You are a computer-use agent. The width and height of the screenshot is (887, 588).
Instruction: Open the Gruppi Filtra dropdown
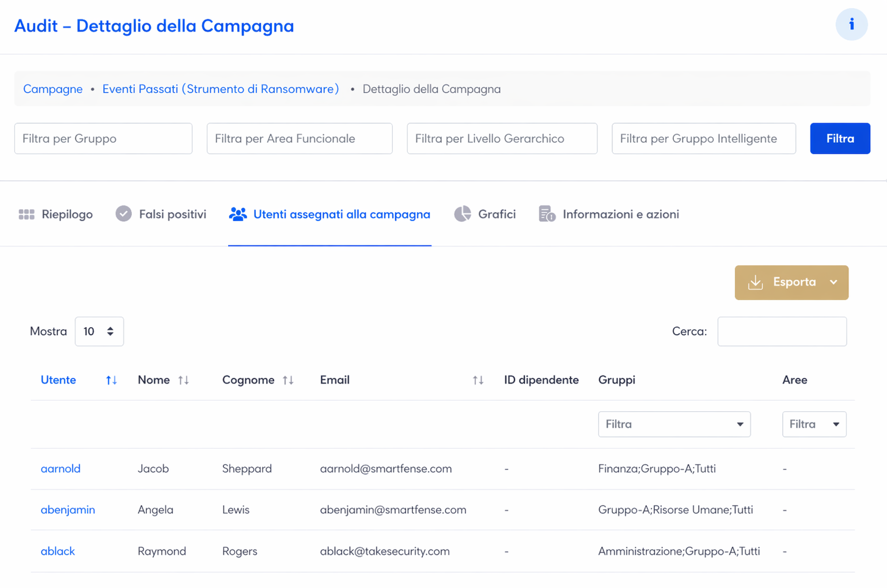(x=674, y=424)
